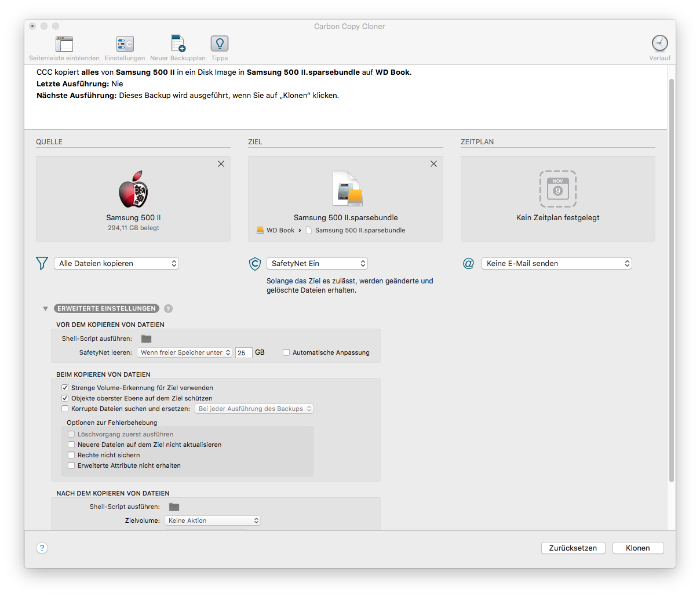Image resolution: width=700 pixels, height=597 pixels.
Task: Open the Tipps lightbulb icon
Action: click(220, 44)
